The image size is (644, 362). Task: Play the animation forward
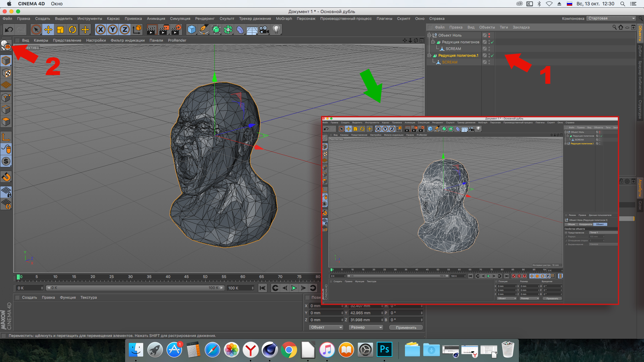(294, 288)
